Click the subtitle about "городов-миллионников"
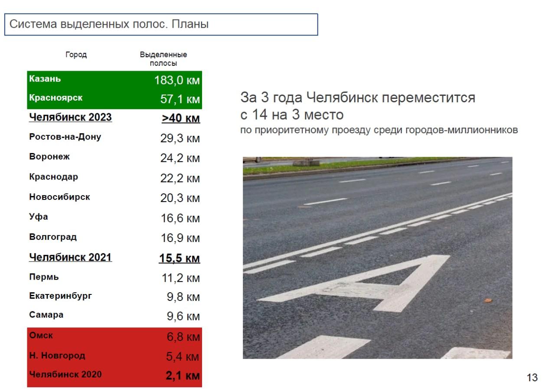Image resolution: width=555 pixels, height=392 pixels. pyautogui.click(x=379, y=130)
